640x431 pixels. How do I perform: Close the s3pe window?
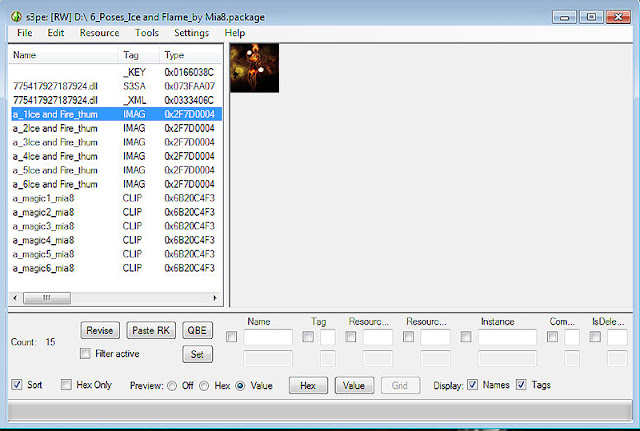[618, 17]
